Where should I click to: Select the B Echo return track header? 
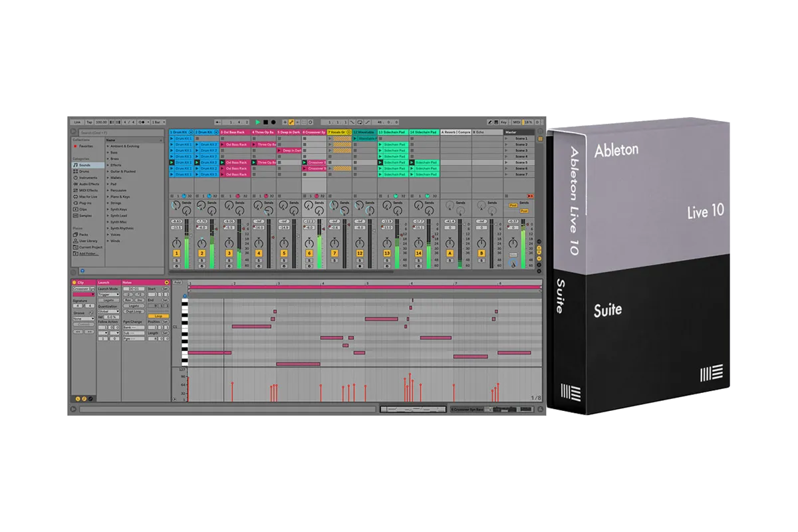487,132
